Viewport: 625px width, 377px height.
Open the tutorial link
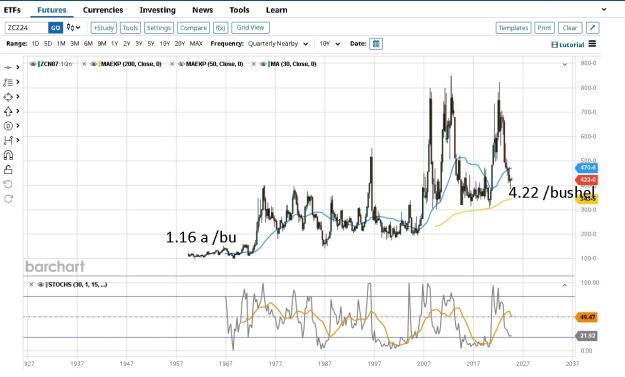pyautogui.click(x=568, y=45)
